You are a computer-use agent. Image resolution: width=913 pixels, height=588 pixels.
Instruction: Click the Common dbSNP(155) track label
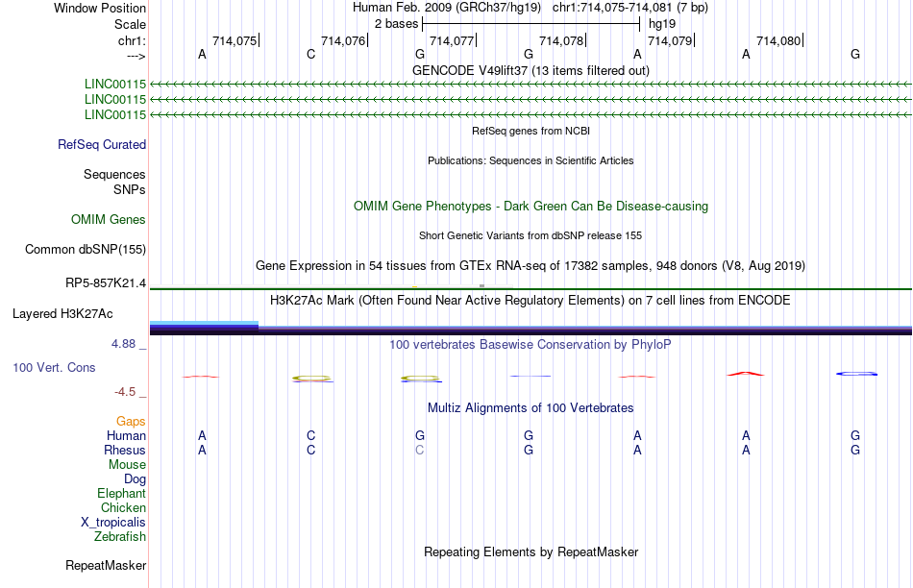pos(86,249)
